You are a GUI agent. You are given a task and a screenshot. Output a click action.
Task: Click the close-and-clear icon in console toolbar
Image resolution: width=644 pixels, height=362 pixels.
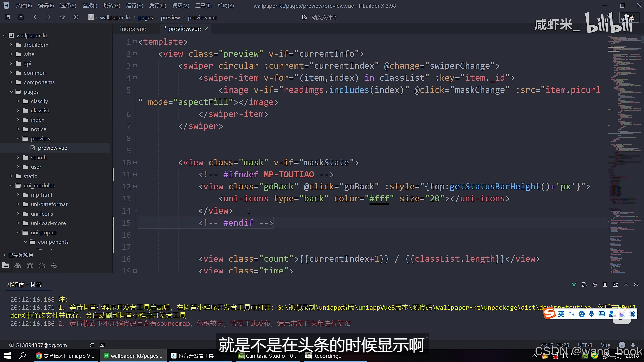pyautogui.click(x=636, y=285)
